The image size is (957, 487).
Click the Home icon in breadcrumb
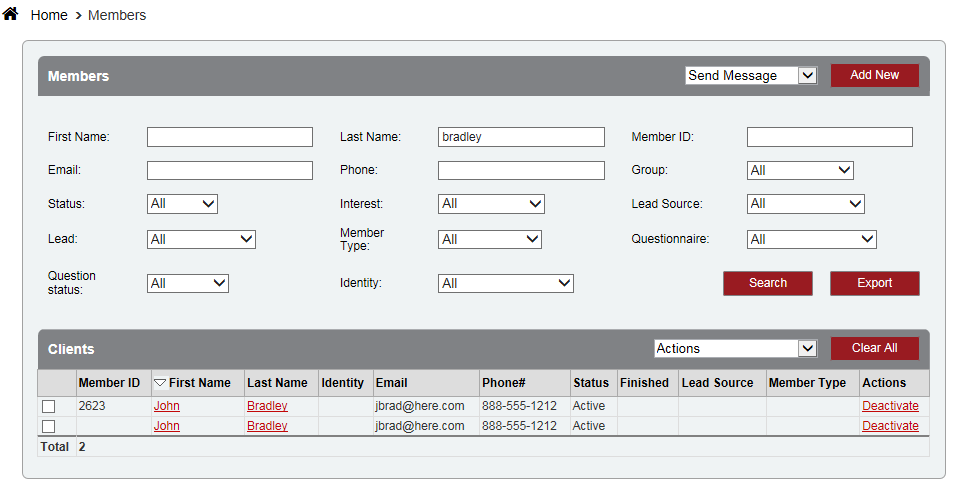pyautogui.click(x=11, y=14)
